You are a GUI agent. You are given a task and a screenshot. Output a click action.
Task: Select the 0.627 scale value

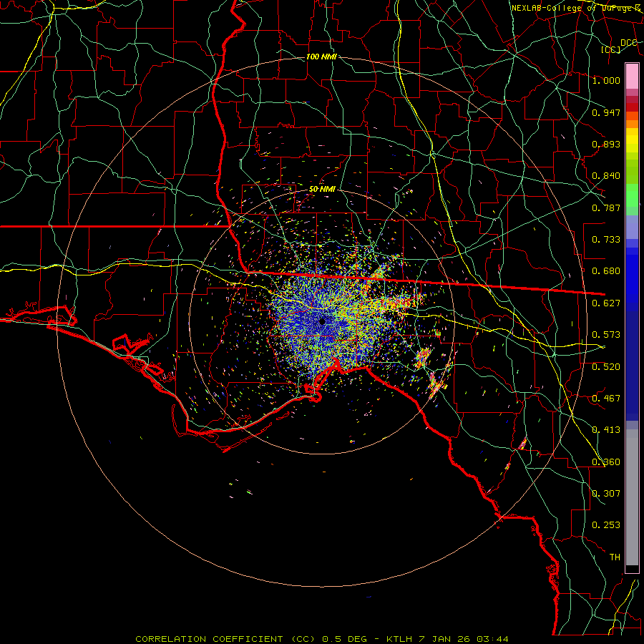[x=606, y=303]
